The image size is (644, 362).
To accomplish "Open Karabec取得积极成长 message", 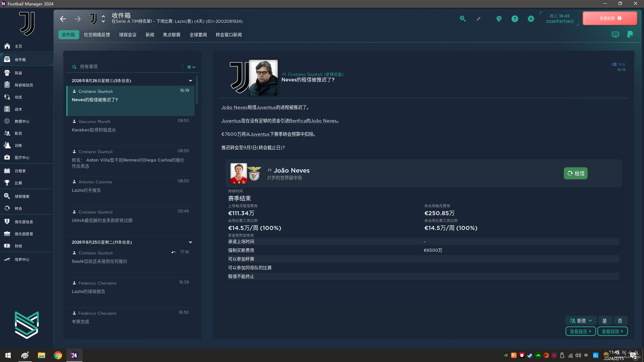I will (x=130, y=131).
